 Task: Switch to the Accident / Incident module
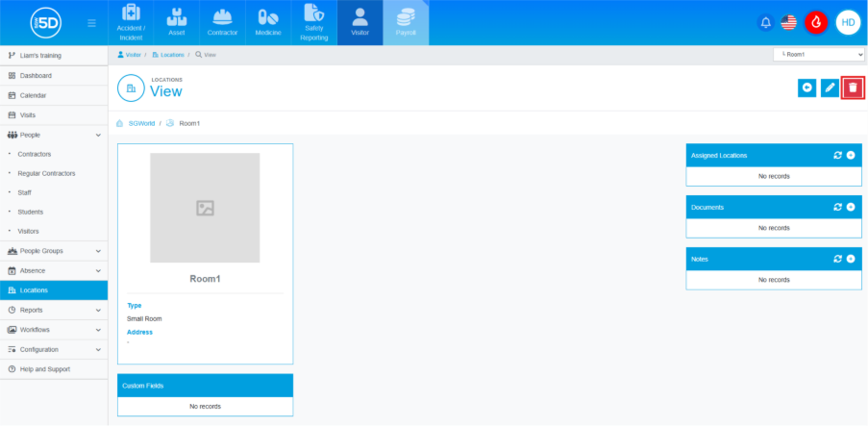click(x=131, y=22)
